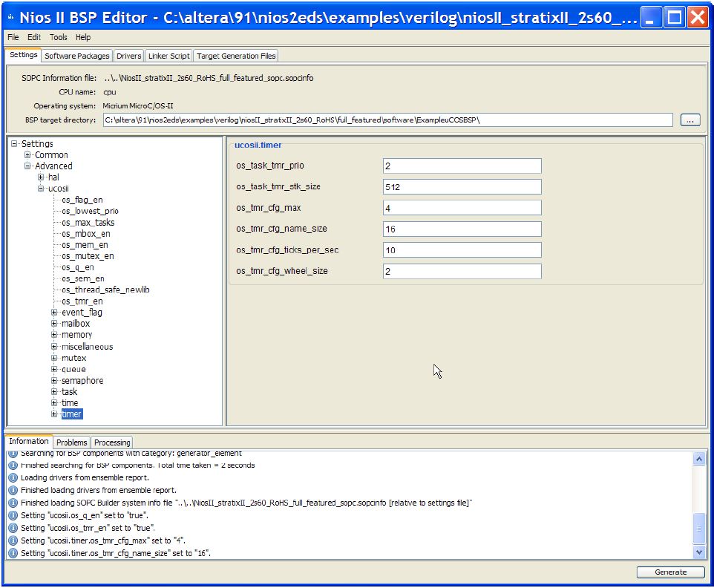This screenshot has width=714, height=588.
Task: Click the info icon beside the 'ucosii.os_q_en' message
Action: click(x=13, y=515)
